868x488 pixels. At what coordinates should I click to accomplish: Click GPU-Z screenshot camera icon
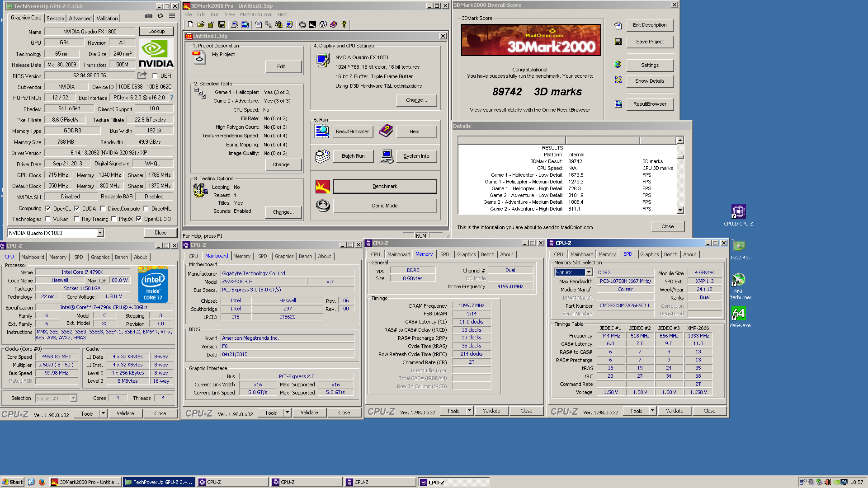pyautogui.click(x=148, y=16)
